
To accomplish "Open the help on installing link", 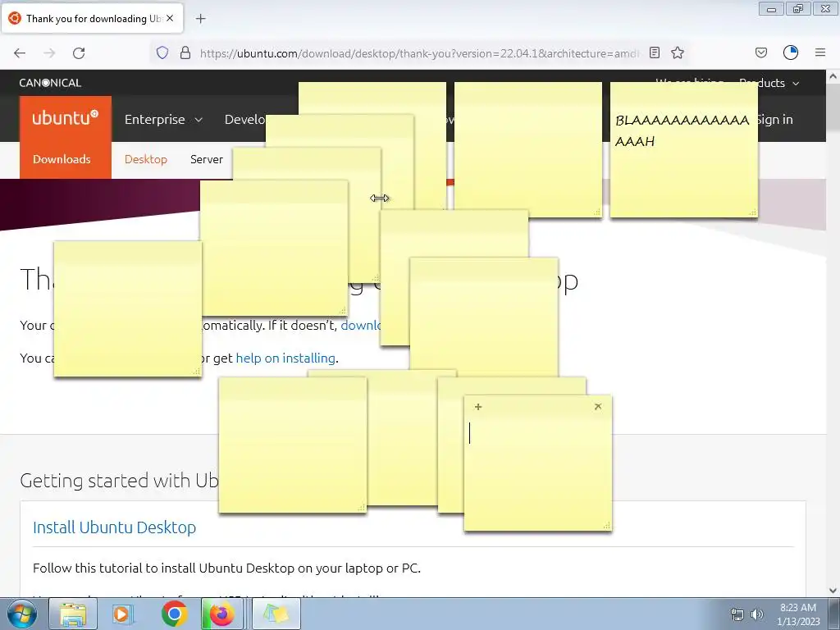I will point(285,358).
